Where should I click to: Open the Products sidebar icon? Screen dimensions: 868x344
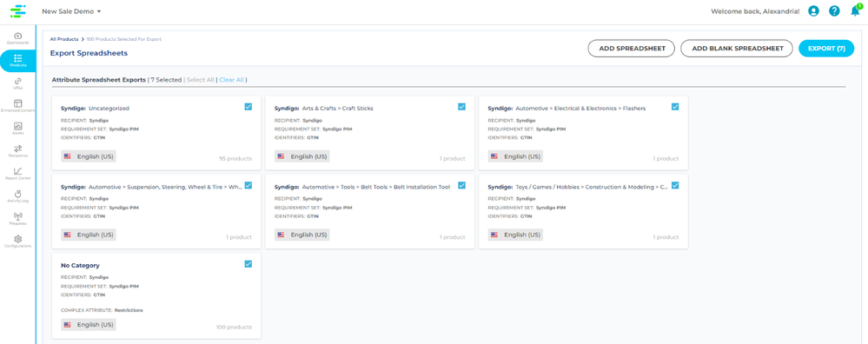click(x=17, y=58)
